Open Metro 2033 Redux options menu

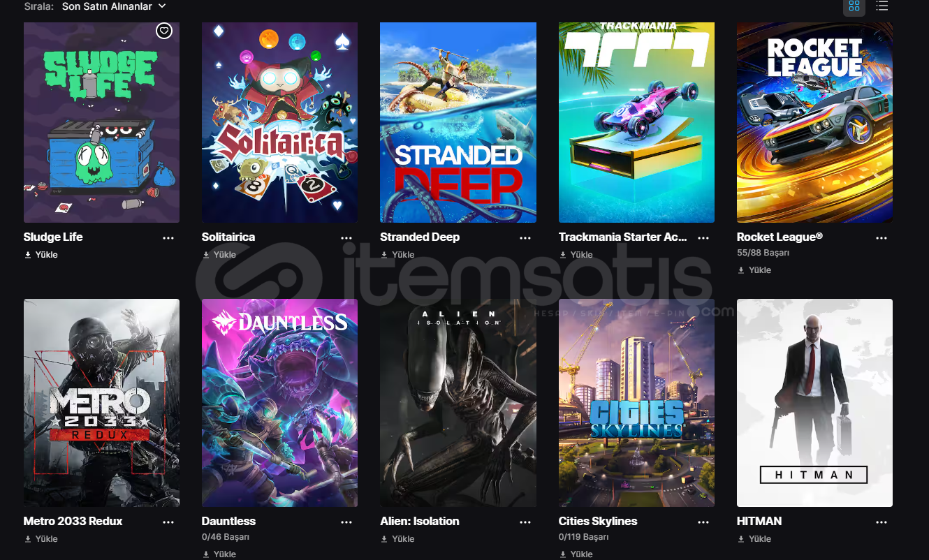pyautogui.click(x=168, y=522)
